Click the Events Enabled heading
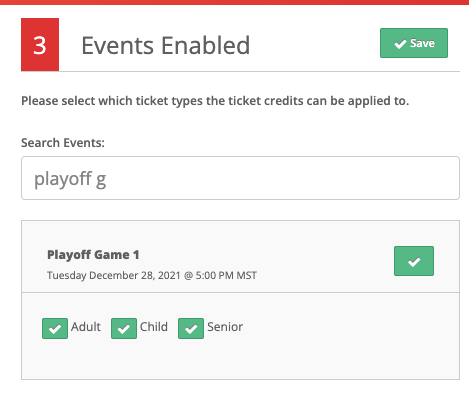 click(166, 45)
